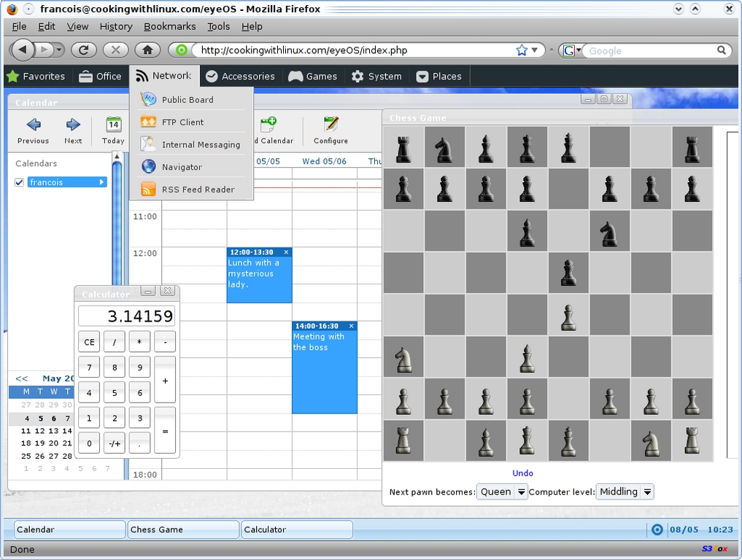Open the Public Board network app
The height and width of the screenshot is (560, 742).
[x=187, y=100]
